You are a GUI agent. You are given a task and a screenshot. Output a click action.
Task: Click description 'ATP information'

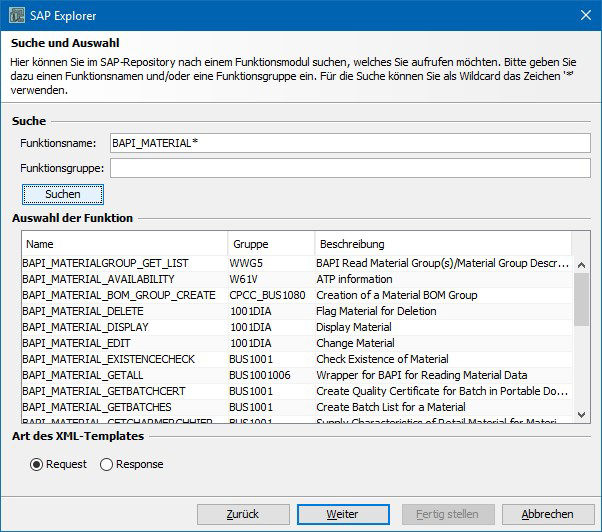coord(354,279)
